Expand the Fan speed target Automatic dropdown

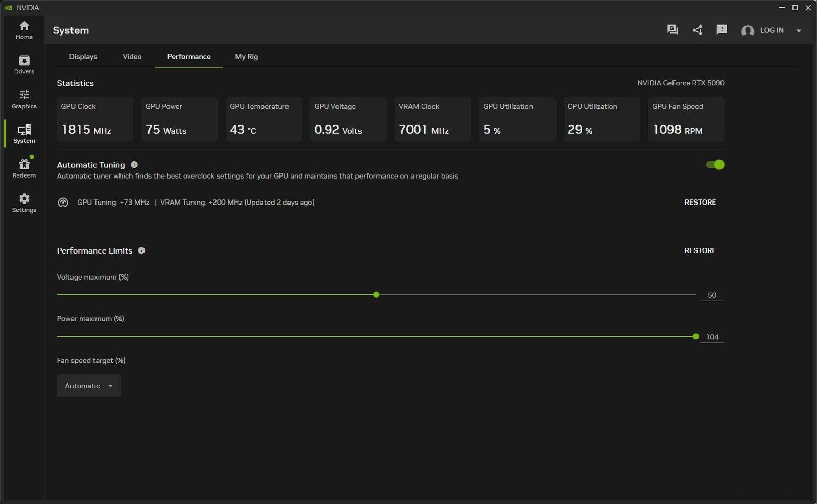(89, 386)
